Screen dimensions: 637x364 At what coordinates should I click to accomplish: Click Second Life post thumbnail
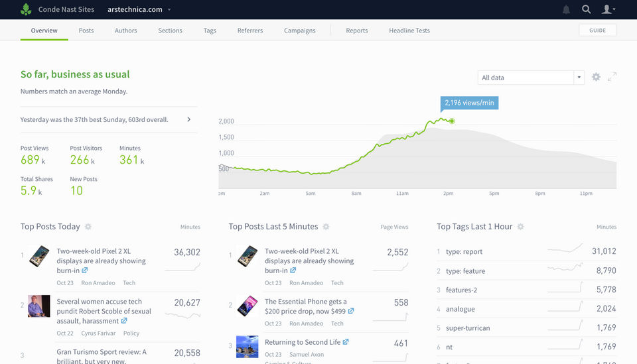pyautogui.click(x=247, y=347)
